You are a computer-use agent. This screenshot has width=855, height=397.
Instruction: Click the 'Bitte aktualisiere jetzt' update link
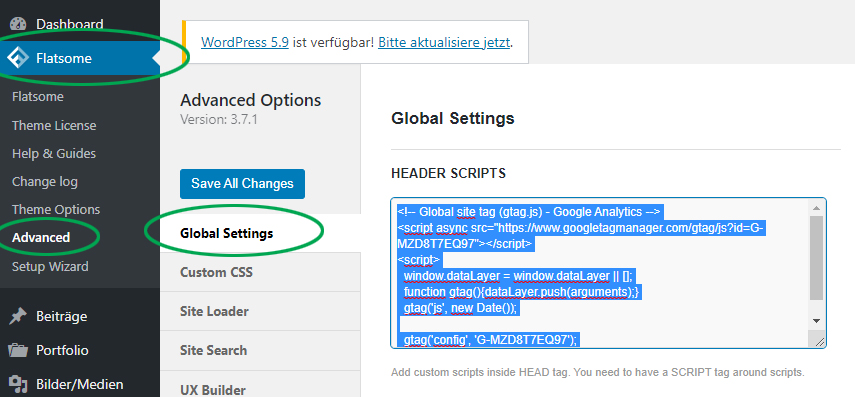coord(444,43)
